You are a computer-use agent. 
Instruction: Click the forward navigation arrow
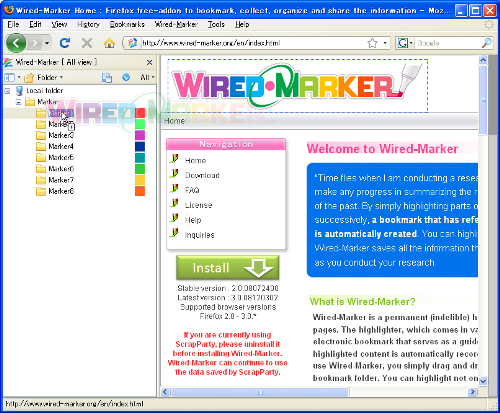35,43
